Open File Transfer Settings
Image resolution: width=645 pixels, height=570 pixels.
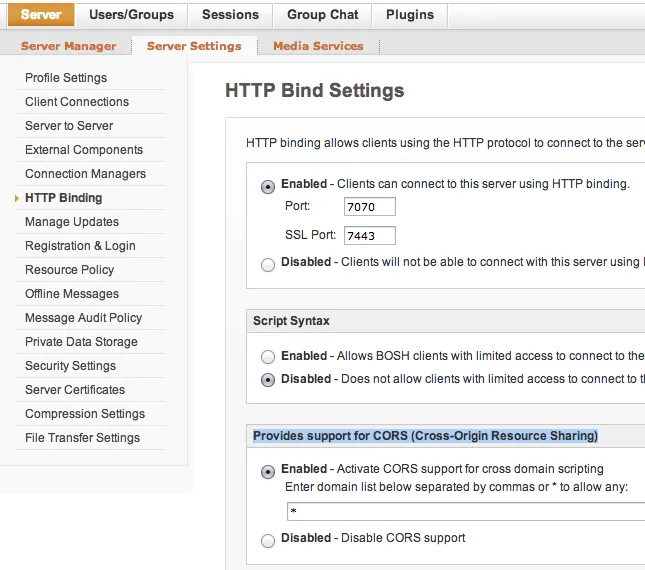coord(82,438)
